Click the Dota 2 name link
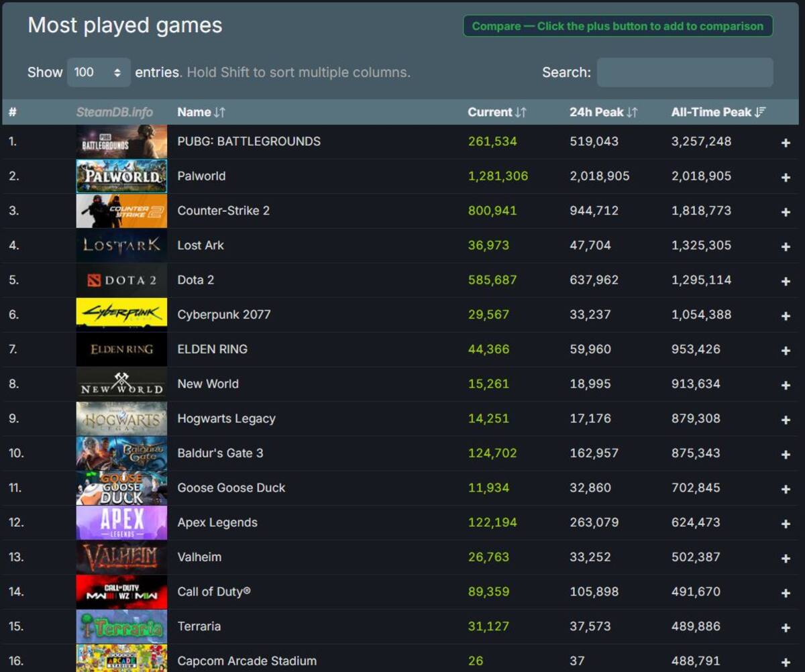 196,280
